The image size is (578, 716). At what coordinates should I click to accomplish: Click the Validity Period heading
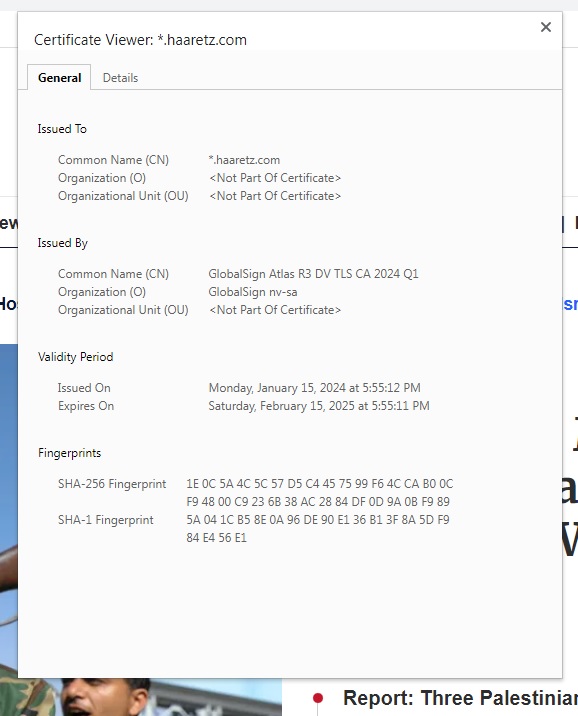pos(75,357)
